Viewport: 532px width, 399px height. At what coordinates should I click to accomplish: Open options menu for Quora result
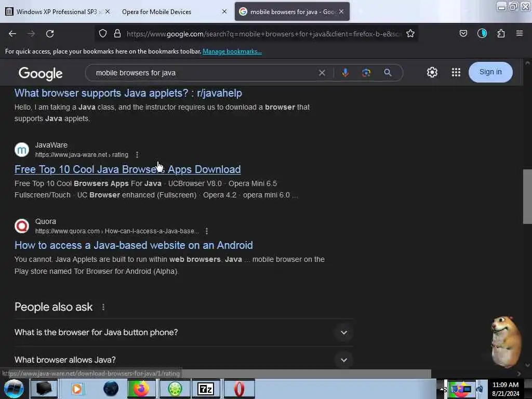(207, 231)
